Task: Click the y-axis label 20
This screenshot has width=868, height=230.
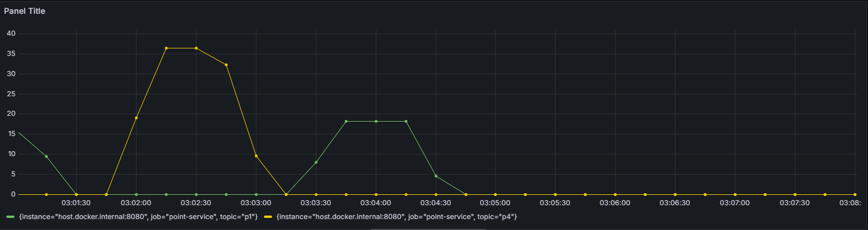Action: [x=11, y=114]
